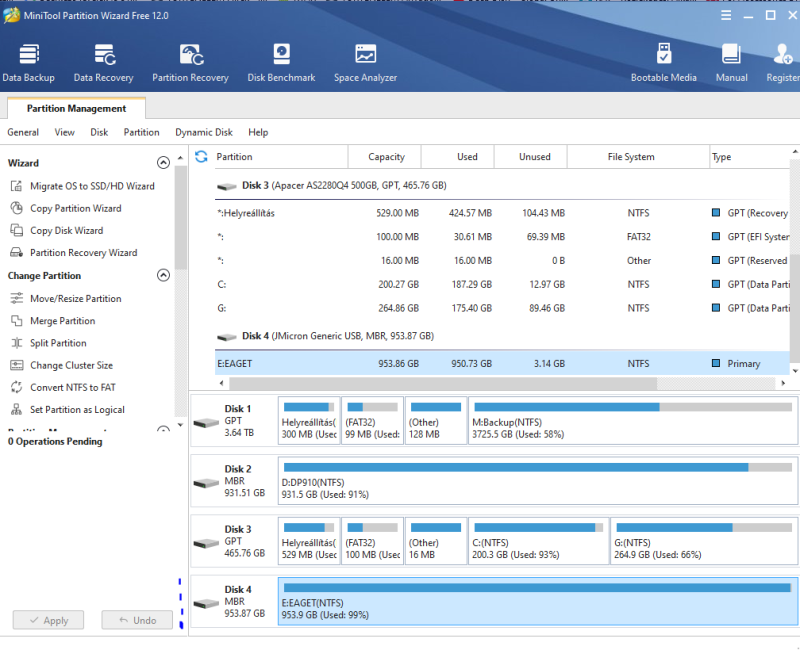Select Disk 4 header row in list
Image resolution: width=800 pixels, height=650 pixels.
coord(502,336)
